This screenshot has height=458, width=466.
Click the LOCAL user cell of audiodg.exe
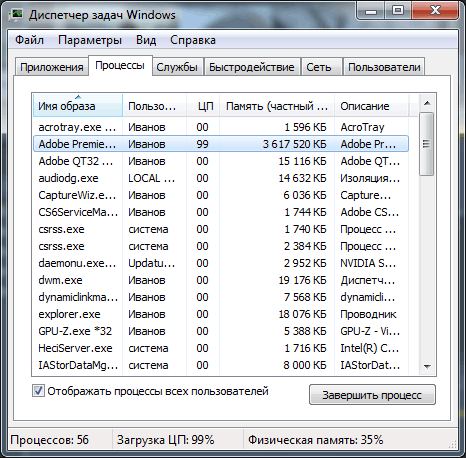(151, 178)
